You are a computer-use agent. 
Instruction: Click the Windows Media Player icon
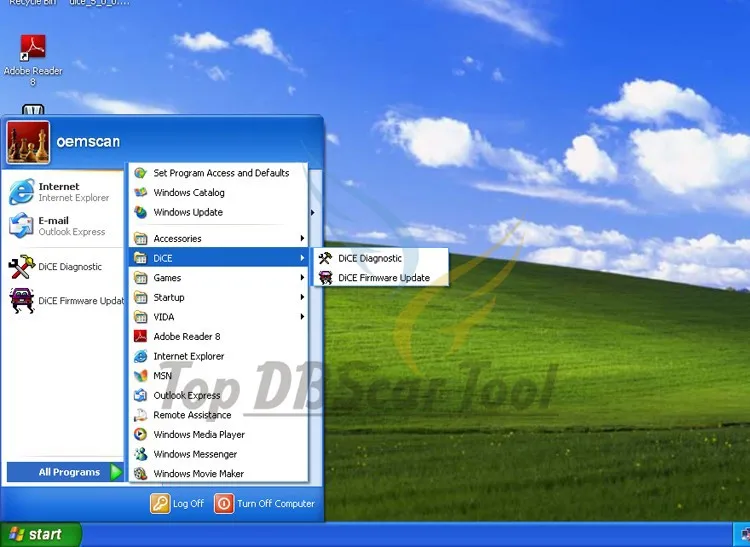coord(140,434)
